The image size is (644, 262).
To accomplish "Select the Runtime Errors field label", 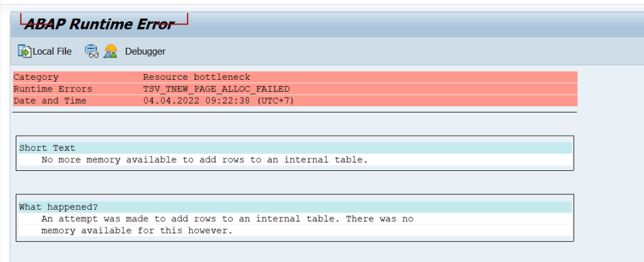I will point(53,89).
